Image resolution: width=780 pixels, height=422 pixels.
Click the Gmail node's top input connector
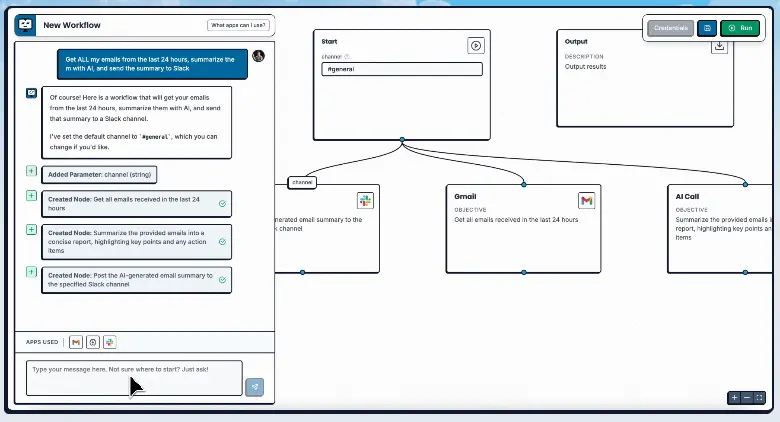pos(524,185)
